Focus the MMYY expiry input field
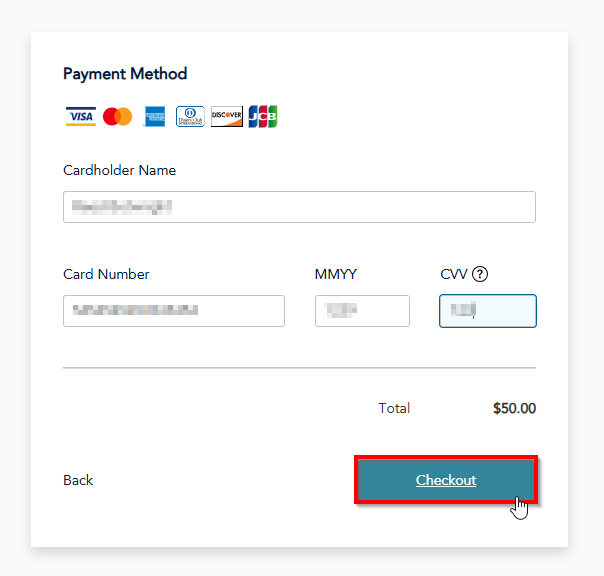Viewport: 604px width, 576px height. [x=362, y=311]
